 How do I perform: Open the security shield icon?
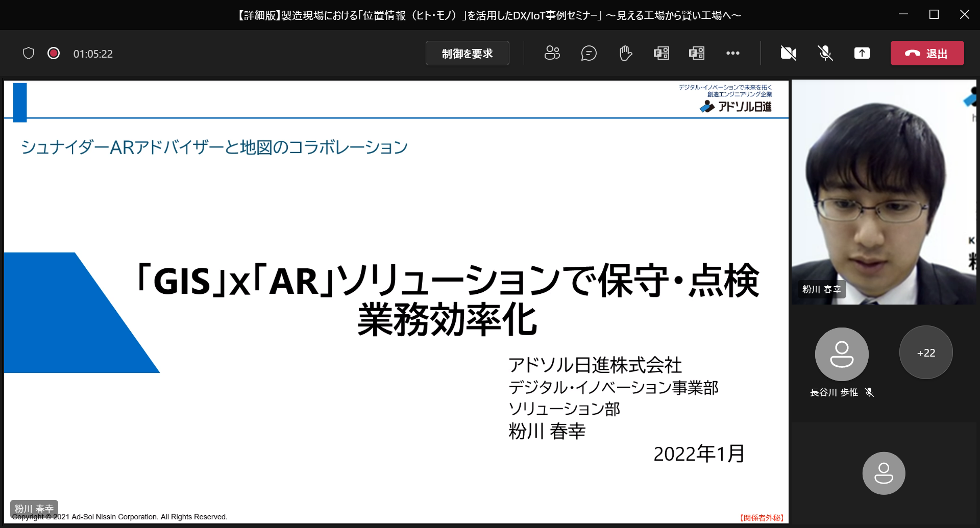click(x=29, y=53)
